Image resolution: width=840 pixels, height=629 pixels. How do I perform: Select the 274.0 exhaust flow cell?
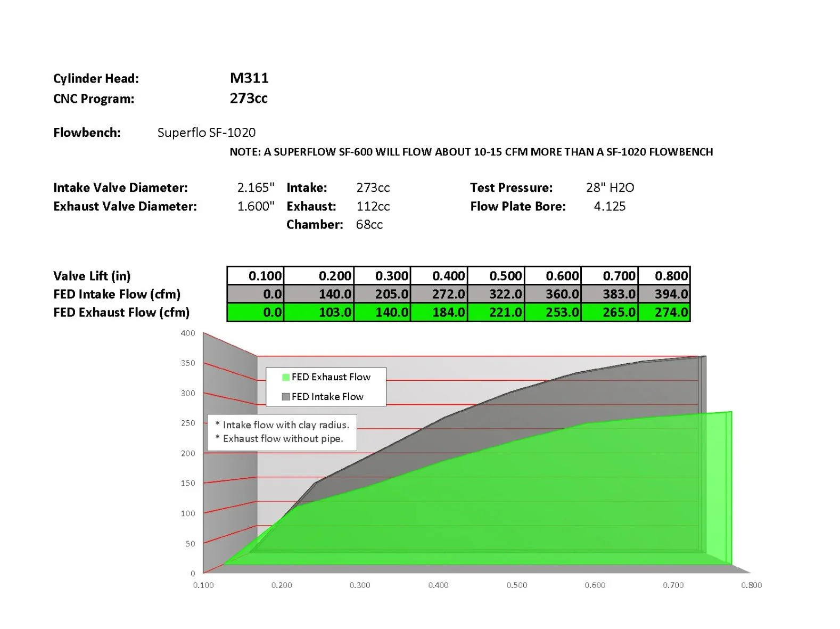point(664,312)
